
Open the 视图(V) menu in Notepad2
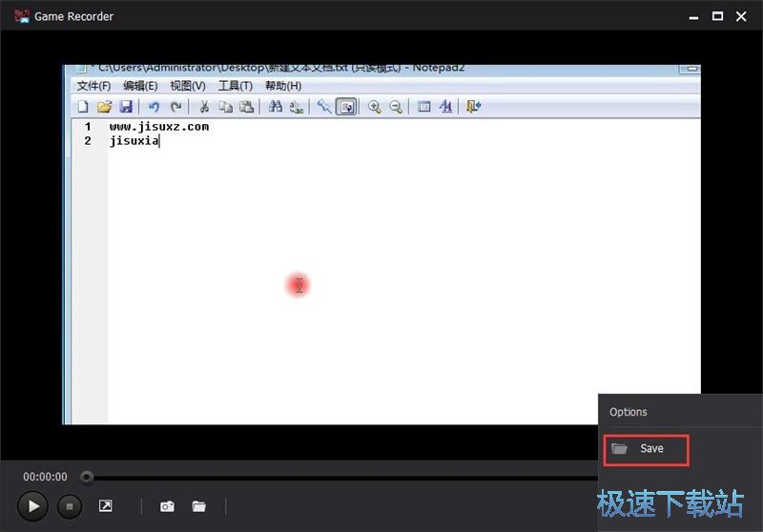point(187,86)
